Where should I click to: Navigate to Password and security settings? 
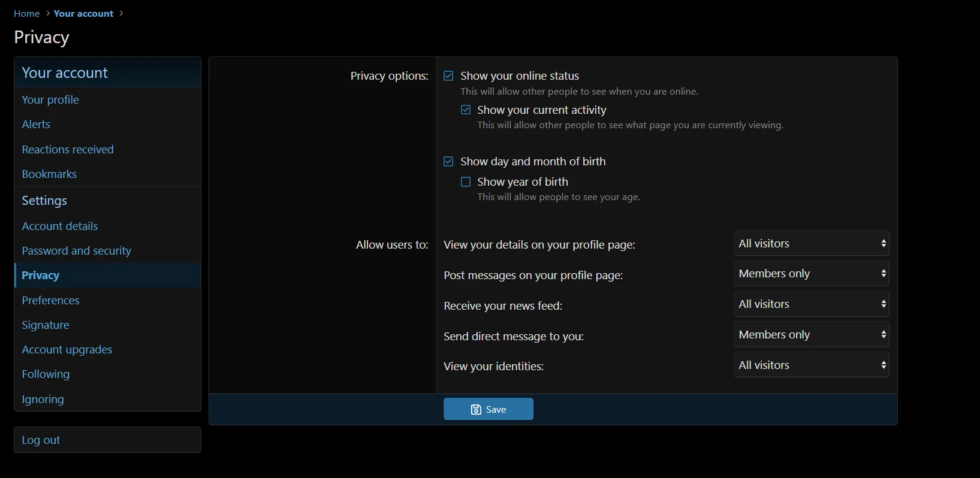click(x=77, y=251)
